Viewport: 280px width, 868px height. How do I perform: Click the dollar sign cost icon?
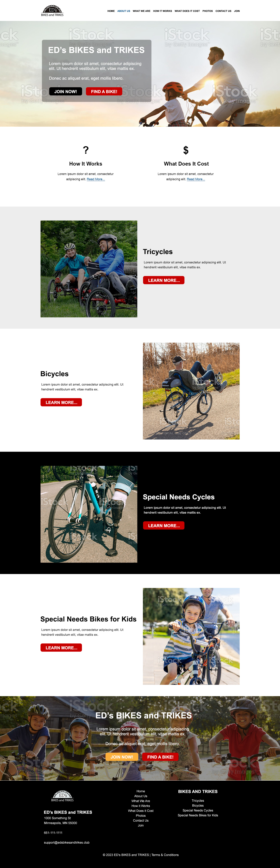click(186, 150)
